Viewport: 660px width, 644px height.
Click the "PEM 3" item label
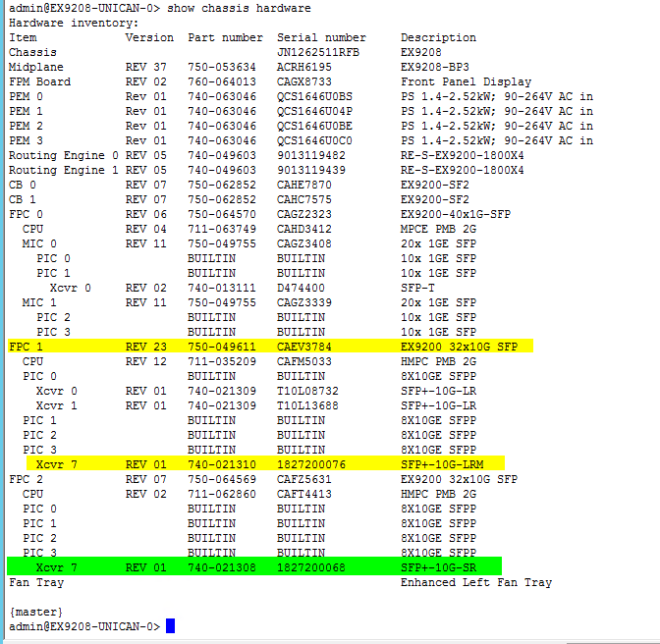tap(26, 140)
